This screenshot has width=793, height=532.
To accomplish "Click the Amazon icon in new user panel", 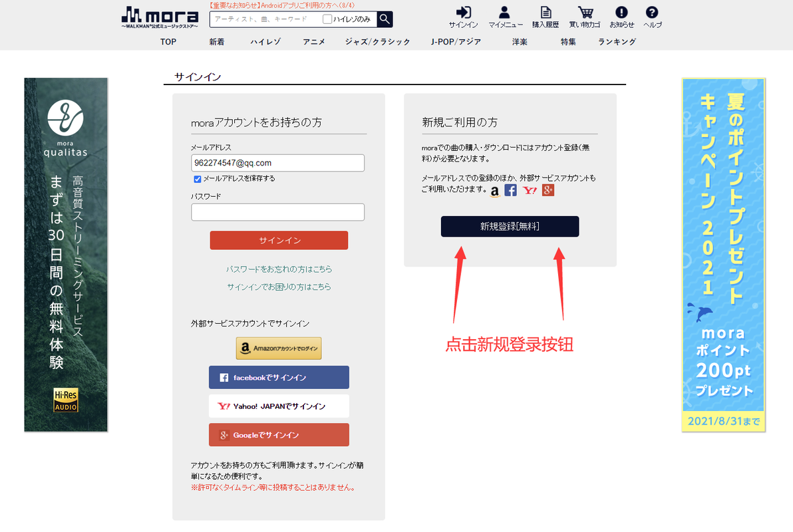I will click(494, 191).
